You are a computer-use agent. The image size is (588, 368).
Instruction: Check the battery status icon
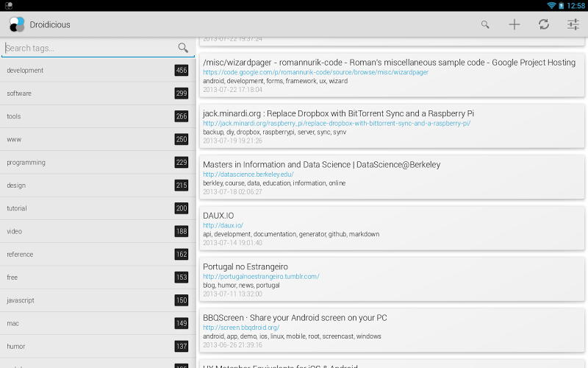[561, 5]
